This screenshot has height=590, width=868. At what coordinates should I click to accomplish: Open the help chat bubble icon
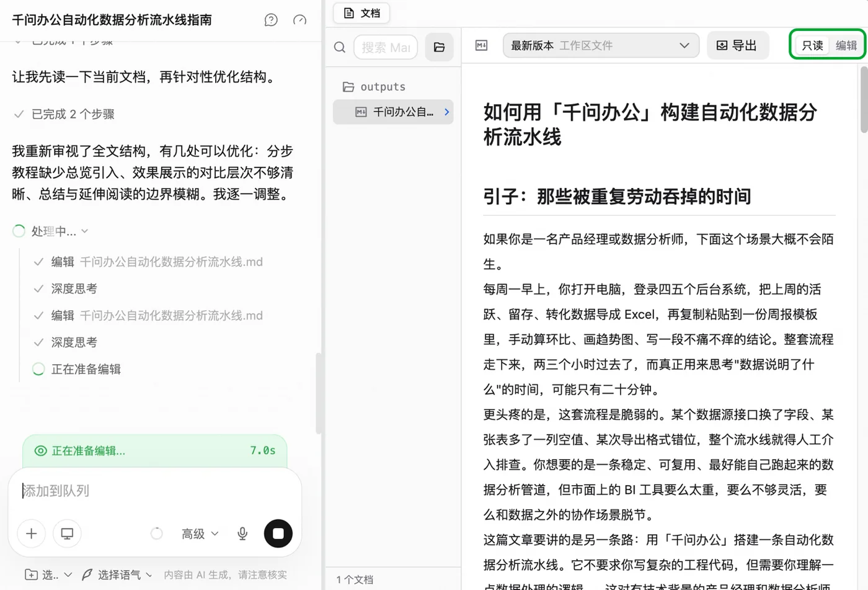pos(271,20)
